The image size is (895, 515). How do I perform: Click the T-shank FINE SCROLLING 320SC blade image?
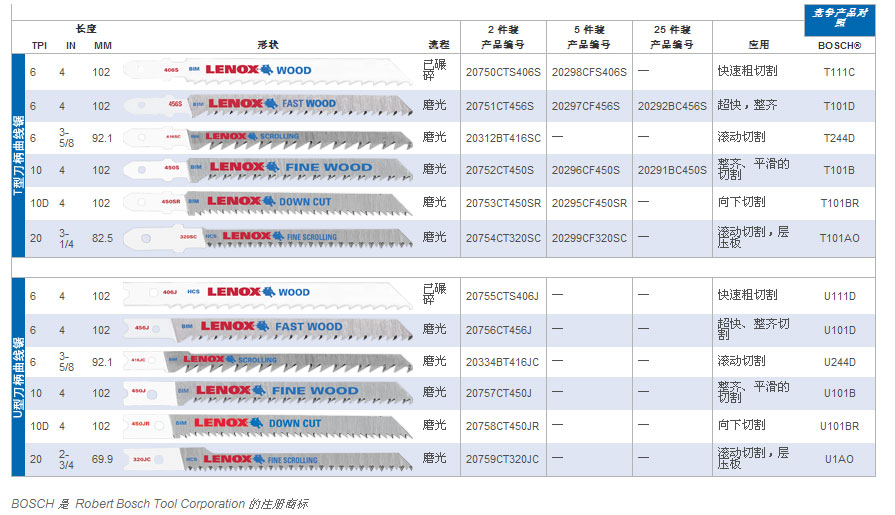tap(268, 237)
